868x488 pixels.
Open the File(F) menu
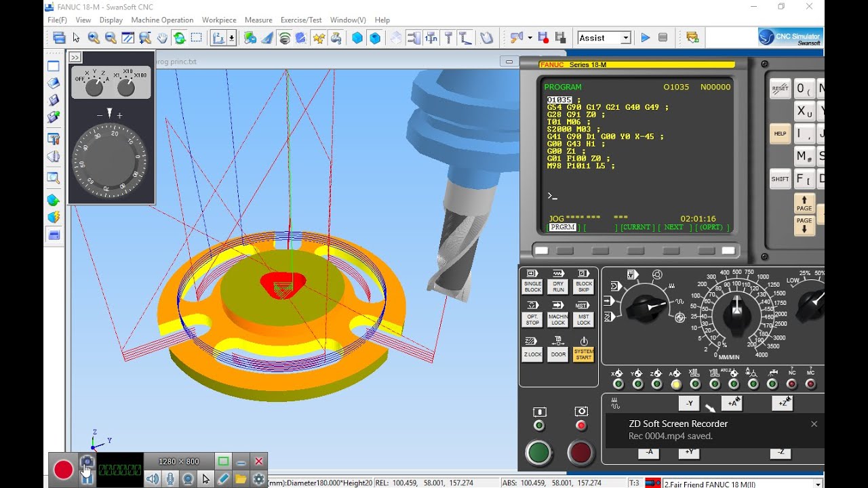coord(58,20)
